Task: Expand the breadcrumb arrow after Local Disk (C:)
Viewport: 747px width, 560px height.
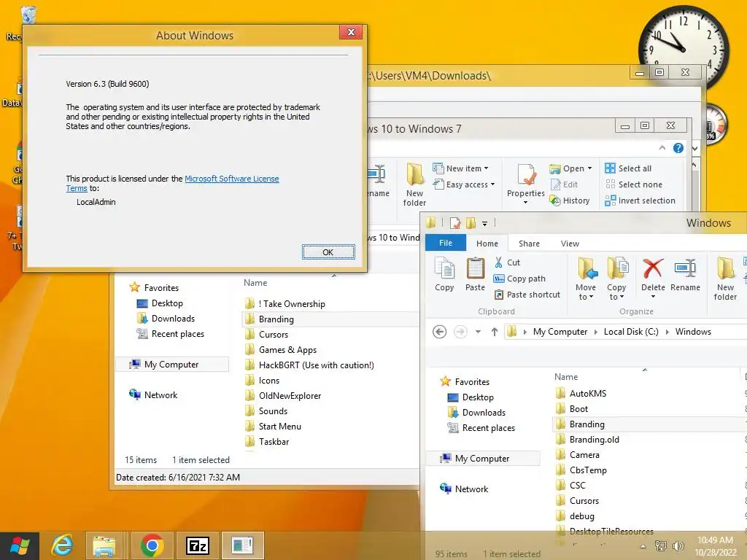Action: click(x=667, y=332)
